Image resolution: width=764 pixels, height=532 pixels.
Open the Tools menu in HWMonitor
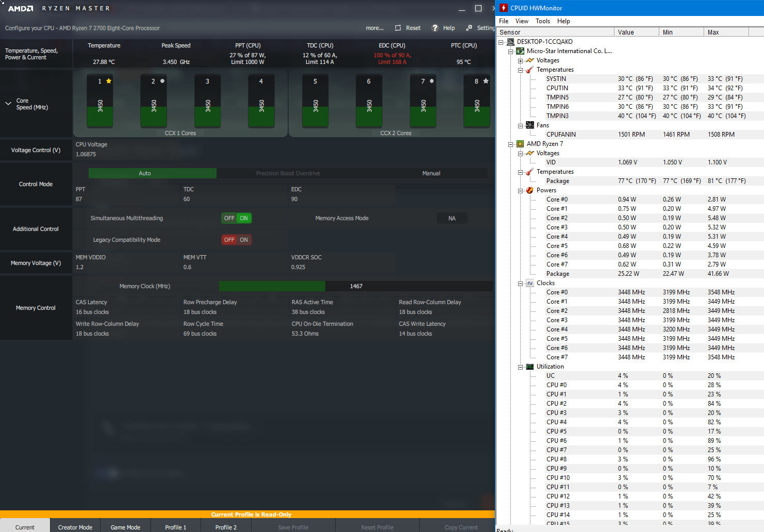tap(542, 21)
